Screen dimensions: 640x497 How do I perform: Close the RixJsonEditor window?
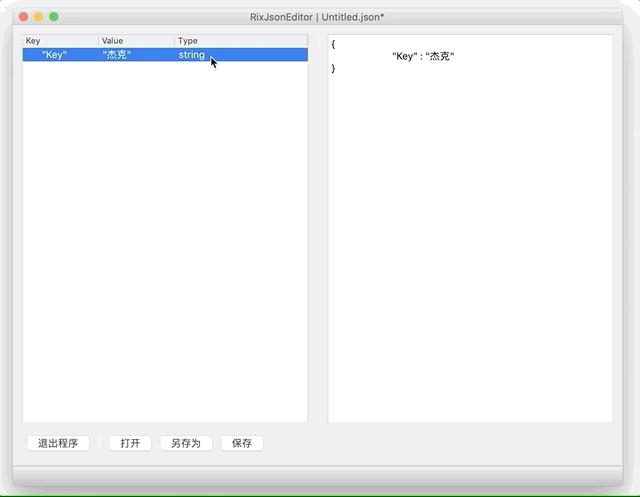pyautogui.click(x=23, y=17)
